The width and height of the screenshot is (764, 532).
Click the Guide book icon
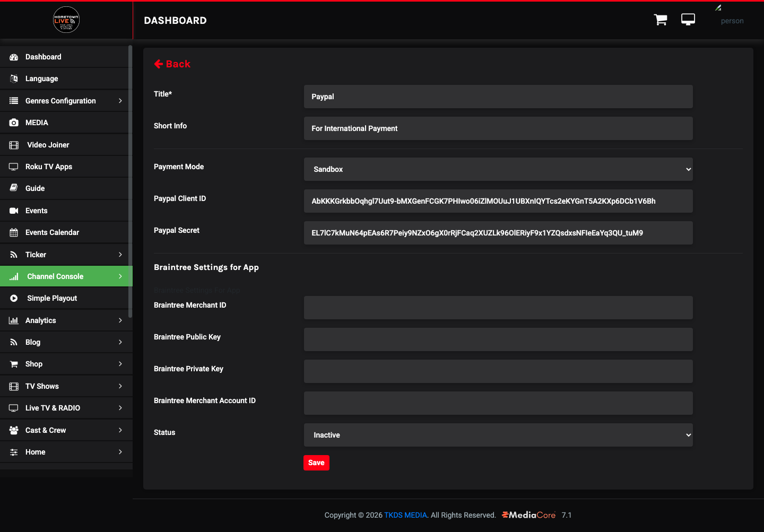click(x=14, y=188)
